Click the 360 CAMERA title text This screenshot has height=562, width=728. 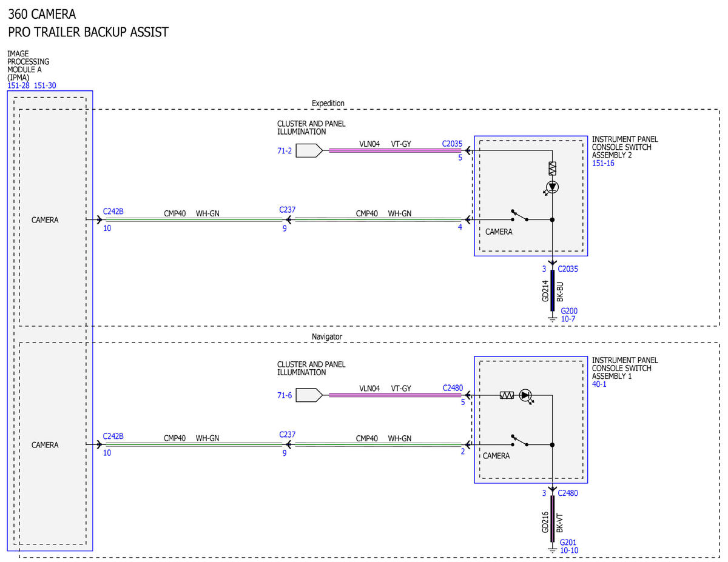pyautogui.click(x=42, y=13)
